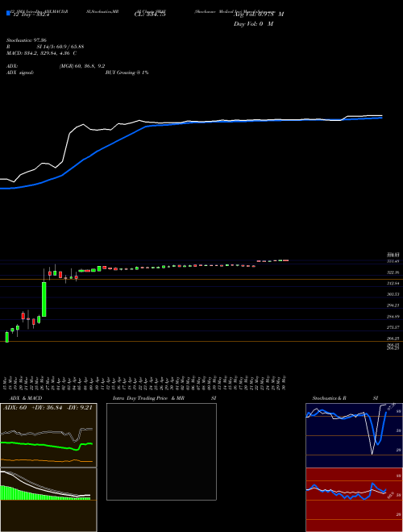Click the 'ADX signal:' label
The width and height of the screenshot is (403, 532).
pos(20,73)
